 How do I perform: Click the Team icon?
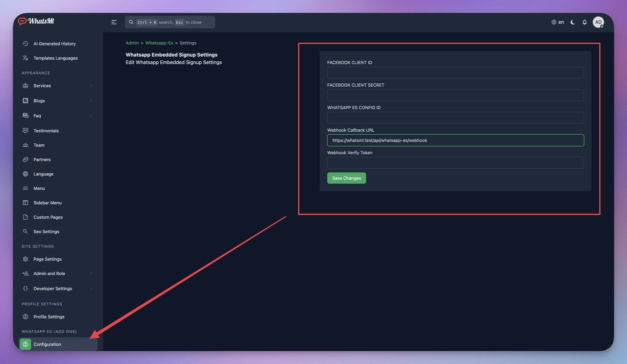tap(25, 145)
